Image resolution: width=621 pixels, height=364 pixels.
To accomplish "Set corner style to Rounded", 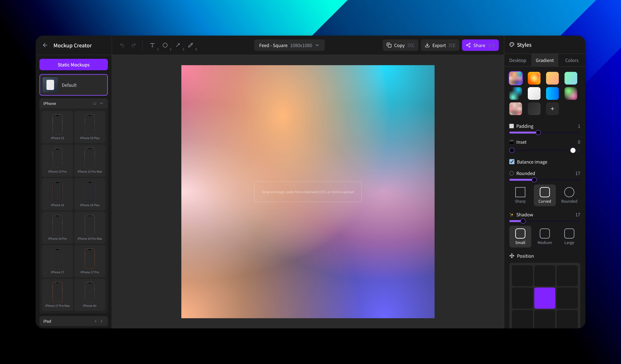I will (569, 195).
